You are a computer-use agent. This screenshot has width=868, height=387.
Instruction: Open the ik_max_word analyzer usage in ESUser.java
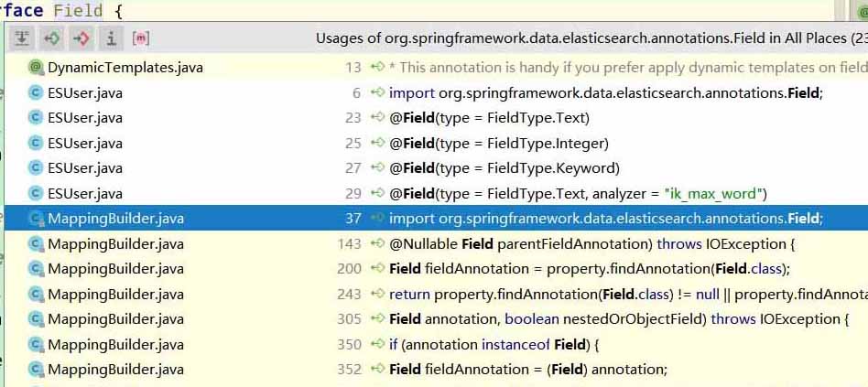[x=577, y=193]
